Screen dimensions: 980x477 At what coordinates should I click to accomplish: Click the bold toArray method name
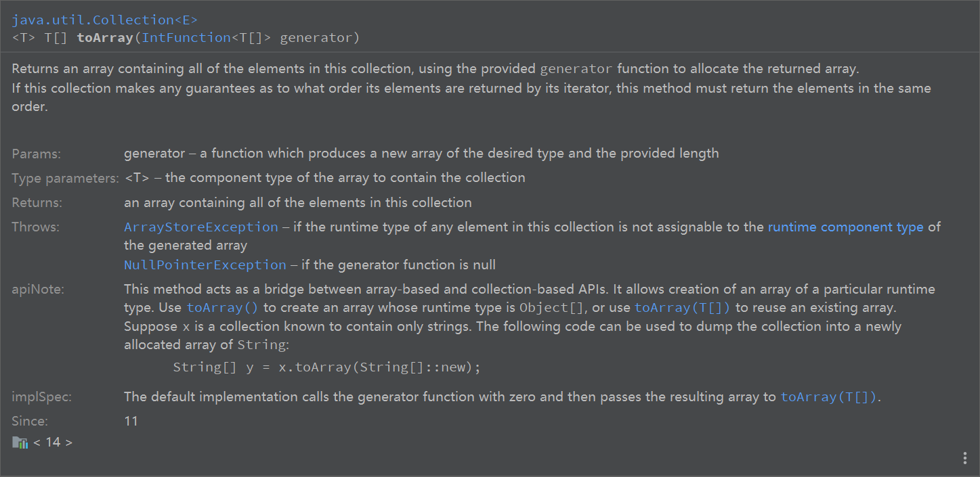click(104, 38)
